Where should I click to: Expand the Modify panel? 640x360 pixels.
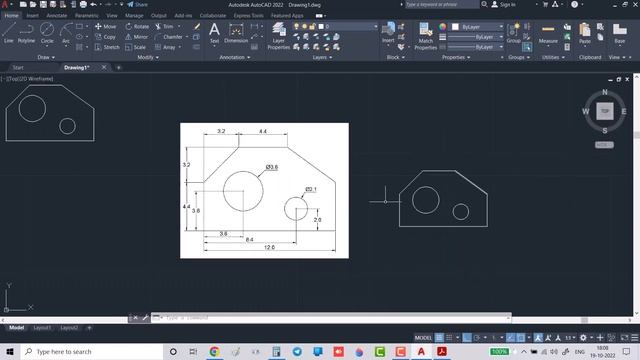[148, 58]
